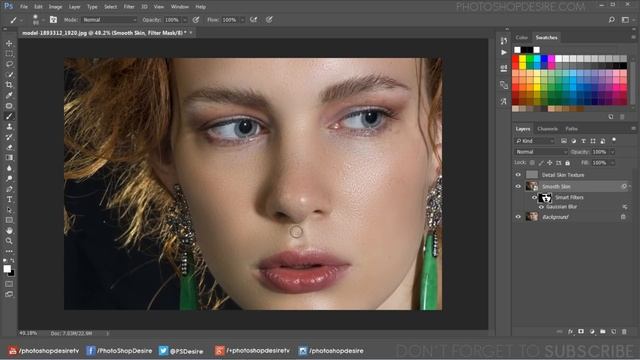This screenshot has height=360, width=640.
Task: Select the Crop tool
Action: click(9, 85)
